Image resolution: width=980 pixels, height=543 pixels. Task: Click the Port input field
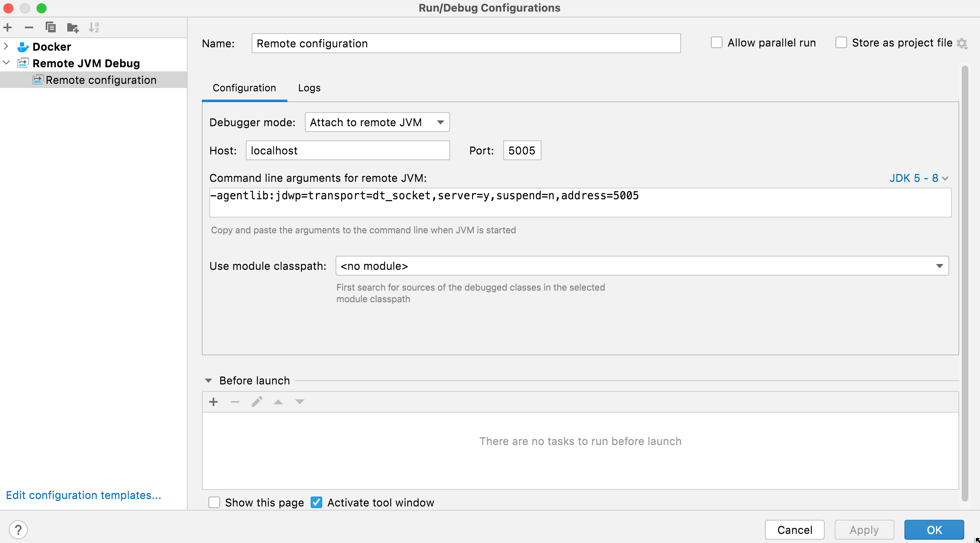point(522,150)
